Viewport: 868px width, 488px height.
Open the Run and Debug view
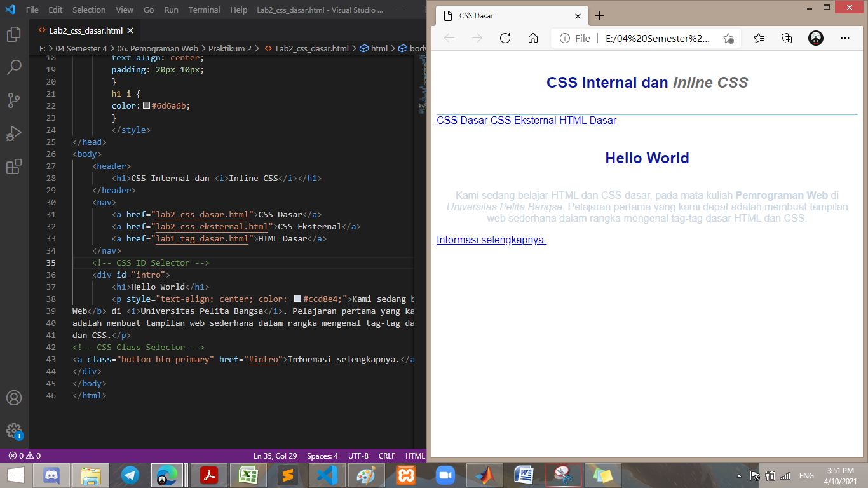(13, 133)
